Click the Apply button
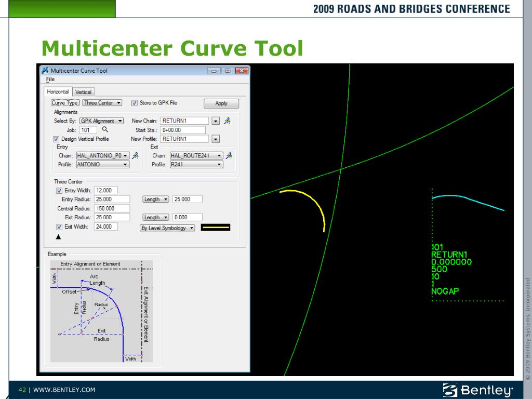 pos(221,103)
